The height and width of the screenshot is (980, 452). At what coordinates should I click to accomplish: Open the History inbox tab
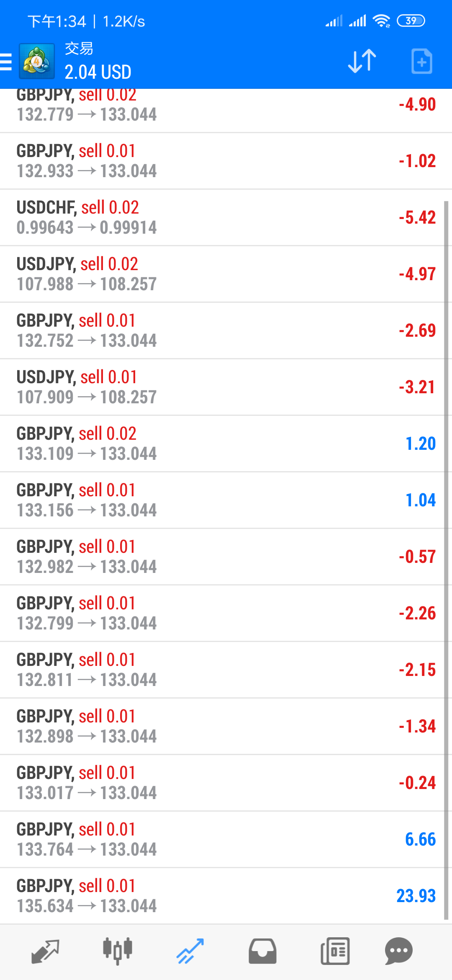click(x=262, y=952)
